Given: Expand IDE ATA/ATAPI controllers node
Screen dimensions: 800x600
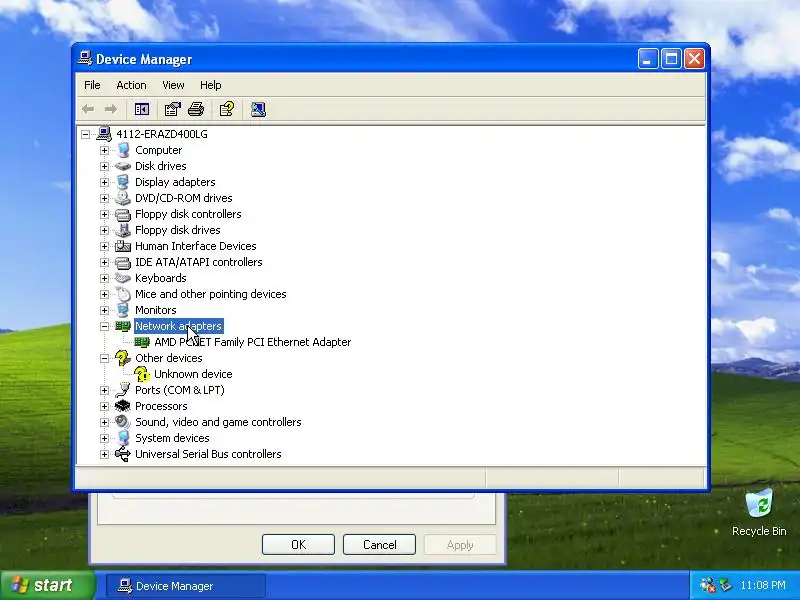Looking at the screenshot, I should (104, 262).
